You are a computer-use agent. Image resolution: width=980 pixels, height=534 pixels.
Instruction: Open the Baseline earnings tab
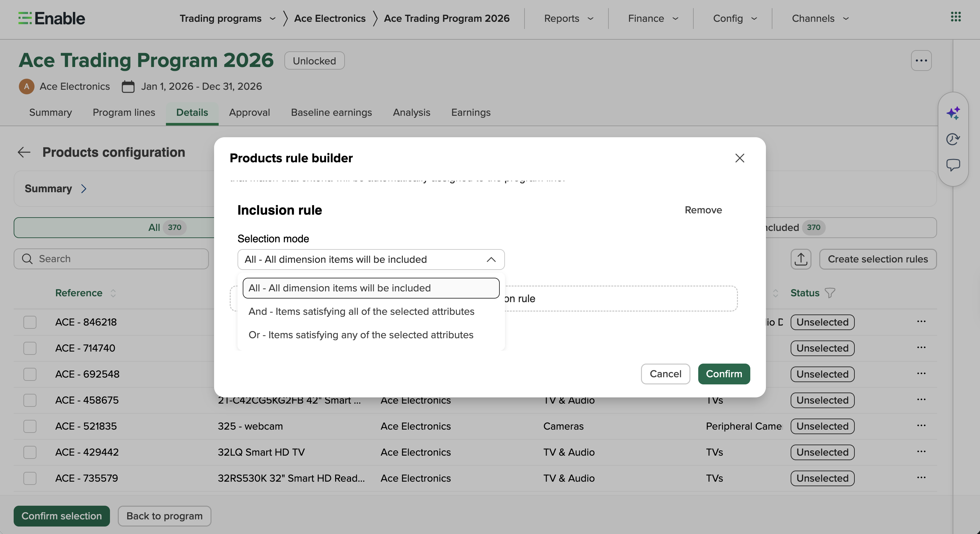coord(331,113)
